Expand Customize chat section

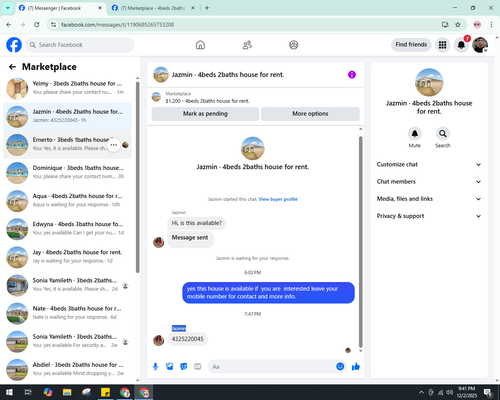pos(429,164)
